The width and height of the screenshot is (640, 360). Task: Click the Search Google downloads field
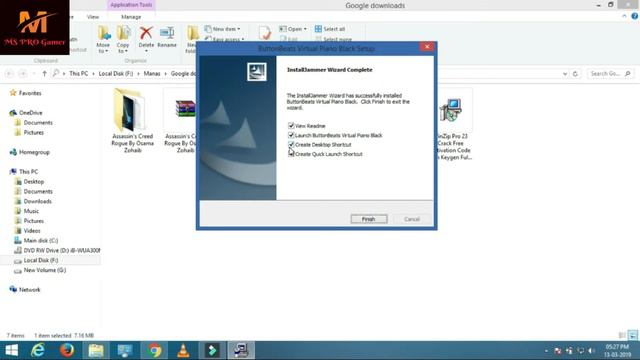610,73
